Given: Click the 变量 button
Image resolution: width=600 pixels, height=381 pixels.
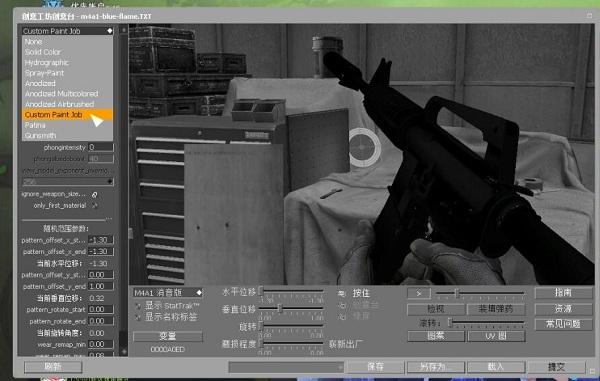Looking at the screenshot, I should click(168, 336).
